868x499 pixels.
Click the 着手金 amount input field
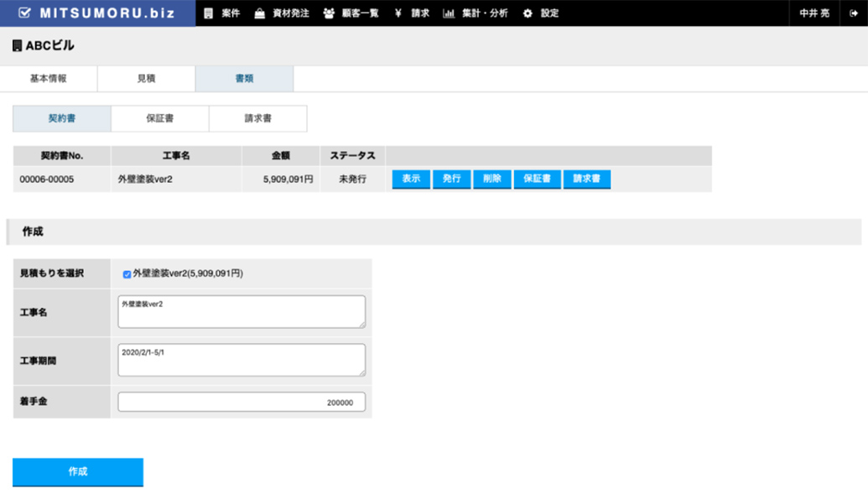[242, 403]
